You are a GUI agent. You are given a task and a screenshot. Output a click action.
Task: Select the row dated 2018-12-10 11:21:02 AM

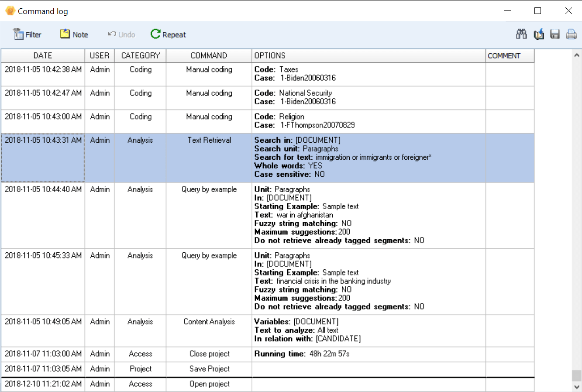click(x=267, y=384)
